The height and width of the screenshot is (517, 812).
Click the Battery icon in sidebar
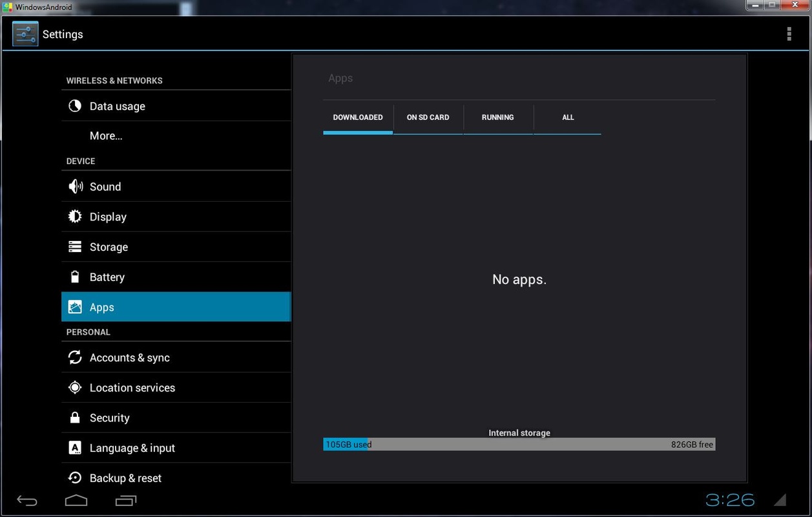[x=75, y=277]
